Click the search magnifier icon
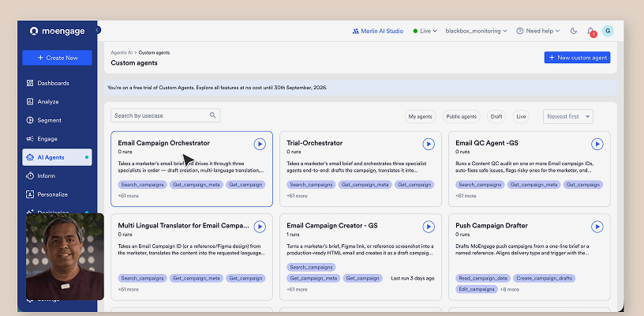The width and height of the screenshot is (644, 316). coord(213,115)
